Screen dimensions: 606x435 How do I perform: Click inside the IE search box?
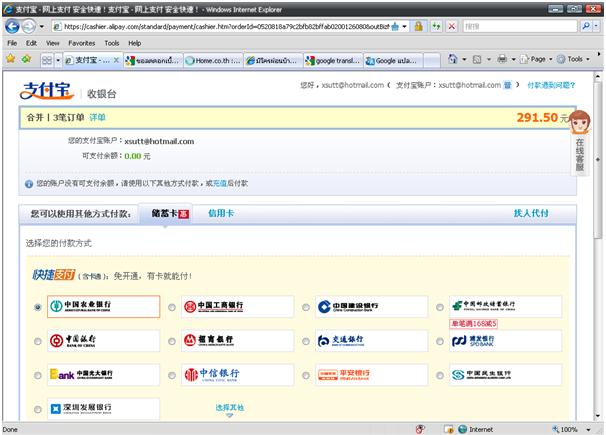click(x=519, y=27)
